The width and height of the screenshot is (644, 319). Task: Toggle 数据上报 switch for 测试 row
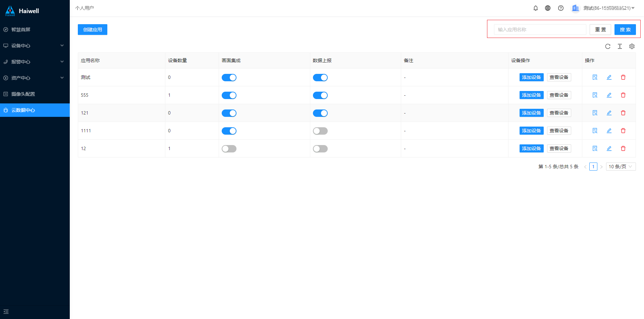click(320, 78)
